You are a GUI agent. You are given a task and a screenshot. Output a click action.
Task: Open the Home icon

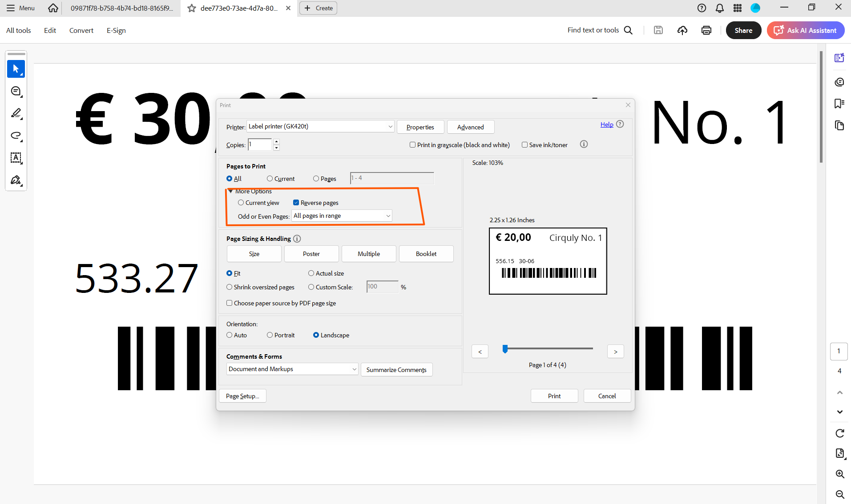pyautogui.click(x=53, y=8)
